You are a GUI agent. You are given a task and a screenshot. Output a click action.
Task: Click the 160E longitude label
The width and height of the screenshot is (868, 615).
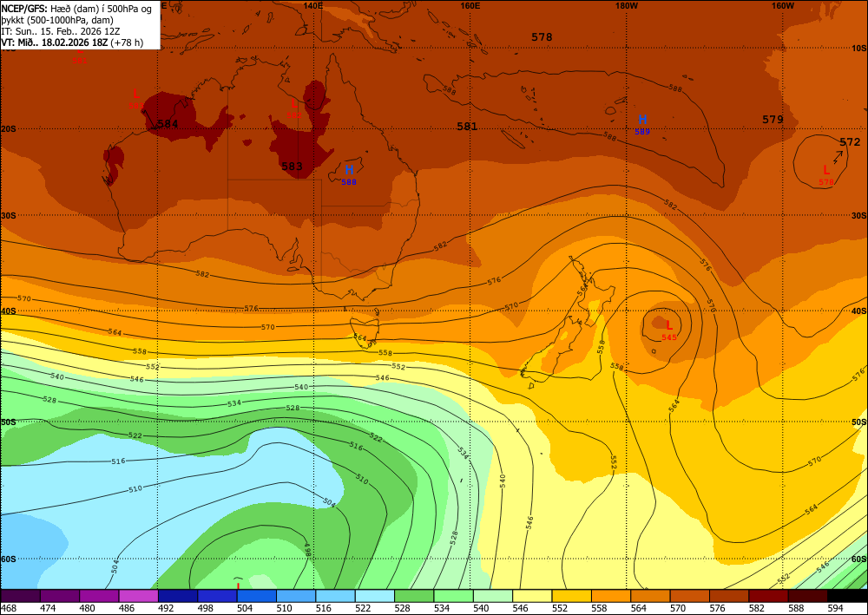point(470,5)
